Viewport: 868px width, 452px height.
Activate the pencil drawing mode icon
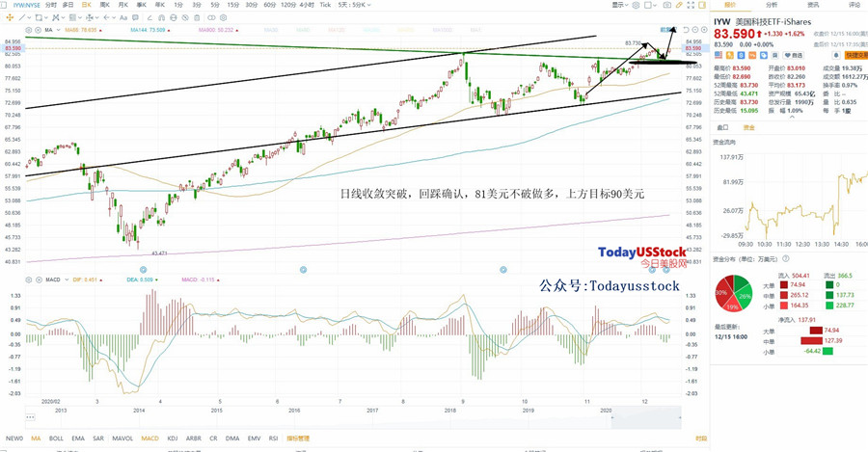[679, 5]
